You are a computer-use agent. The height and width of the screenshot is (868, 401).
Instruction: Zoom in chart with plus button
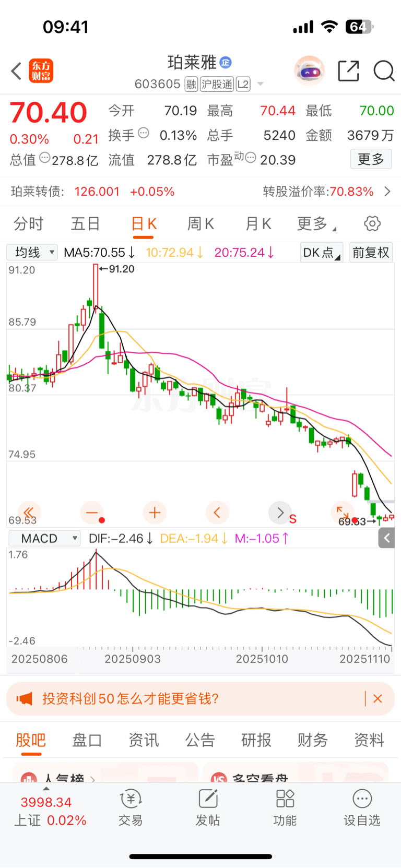tap(155, 513)
